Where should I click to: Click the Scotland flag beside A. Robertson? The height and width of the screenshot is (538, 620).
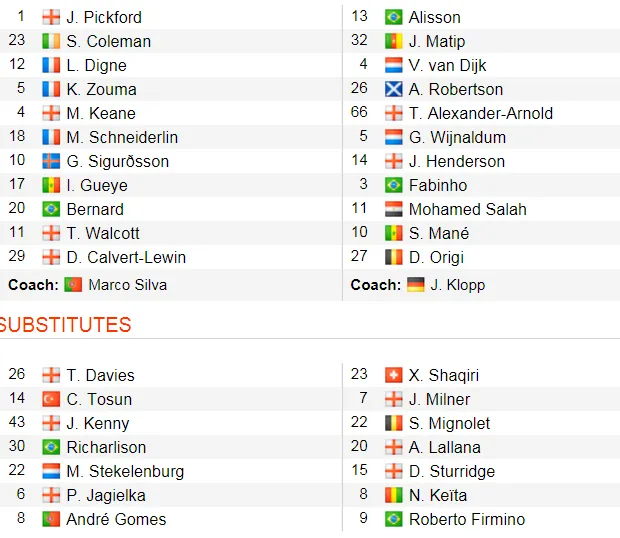coord(394,89)
